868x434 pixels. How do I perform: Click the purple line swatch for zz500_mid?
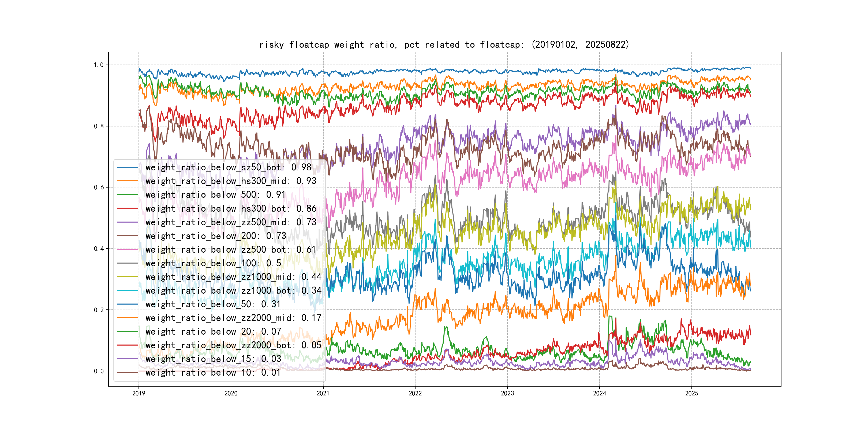coord(127,222)
